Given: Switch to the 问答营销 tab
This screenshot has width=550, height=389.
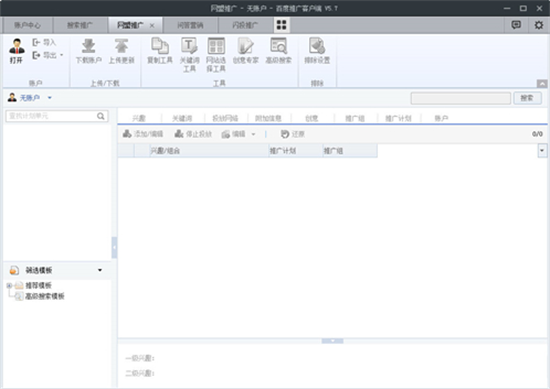Looking at the screenshot, I should point(190,25).
